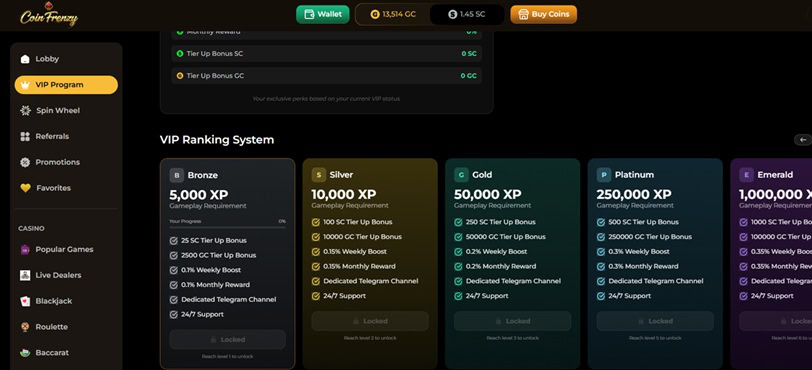Click Silver Locked button
The image size is (812, 370).
370,321
